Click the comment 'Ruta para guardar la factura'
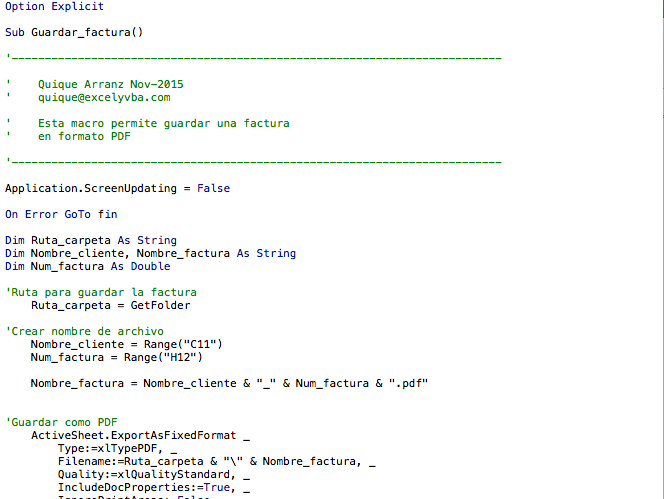Image resolution: width=664 pixels, height=499 pixels. (101, 292)
